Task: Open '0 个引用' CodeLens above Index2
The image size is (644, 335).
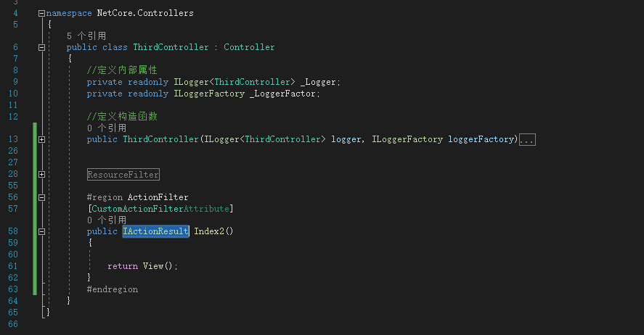Action: pyautogui.click(x=106, y=220)
